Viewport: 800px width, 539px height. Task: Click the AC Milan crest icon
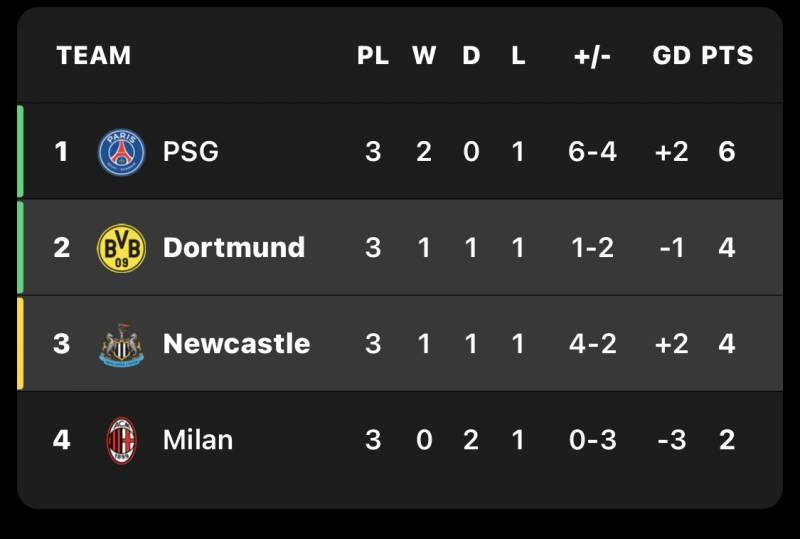(x=121, y=440)
